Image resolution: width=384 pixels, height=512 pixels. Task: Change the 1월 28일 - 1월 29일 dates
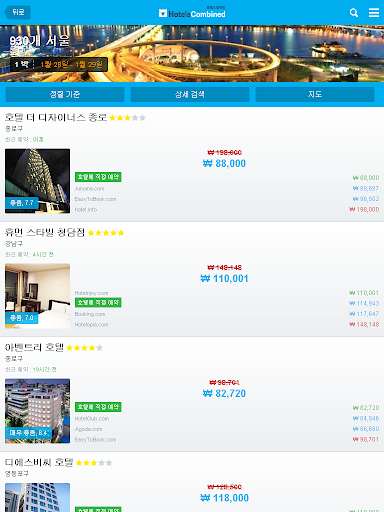pyautogui.click(x=72, y=64)
